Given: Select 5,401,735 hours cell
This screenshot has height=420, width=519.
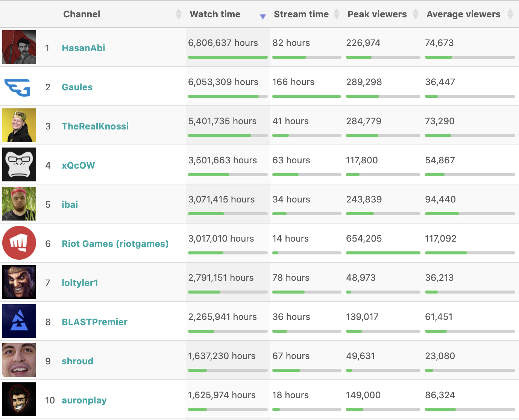Looking at the screenshot, I should (x=222, y=121).
